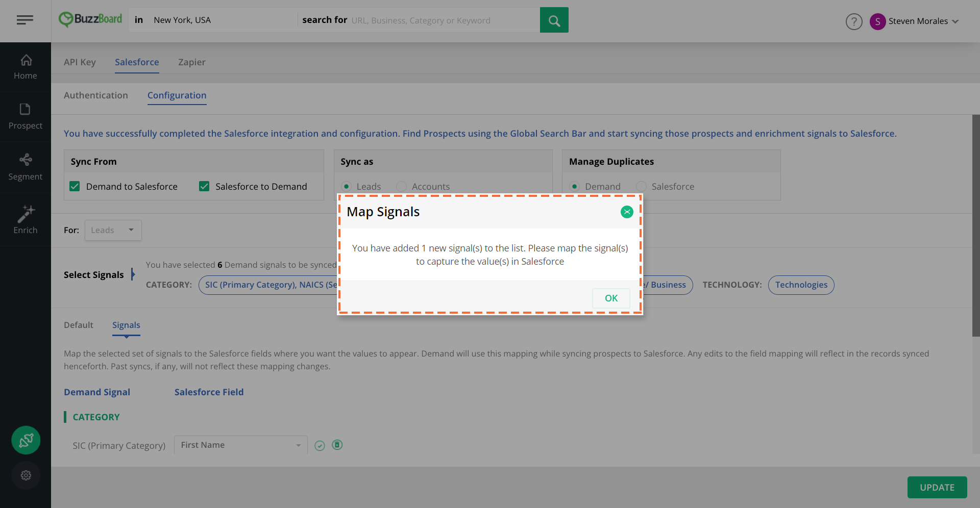980x508 pixels.
Task: Click the BuzzBoard logo
Action: click(x=90, y=19)
